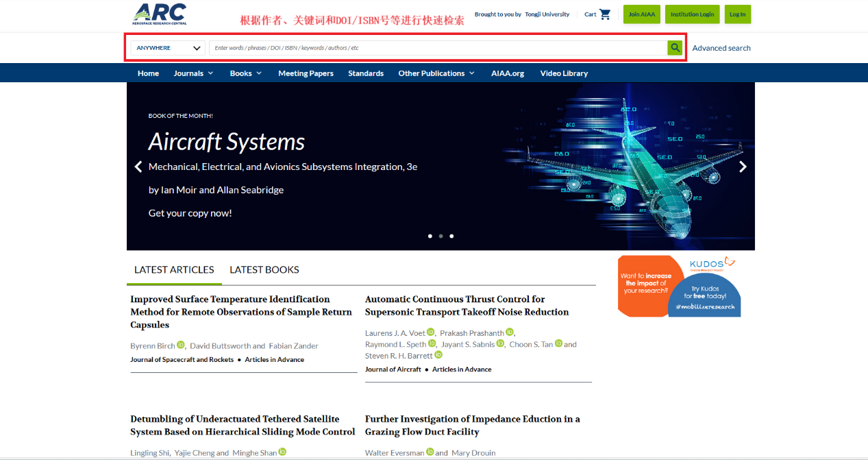The width and height of the screenshot is (868, 460).
Task: Open Minghe Shan's ORCID icon
Action: tap(282, 452)
